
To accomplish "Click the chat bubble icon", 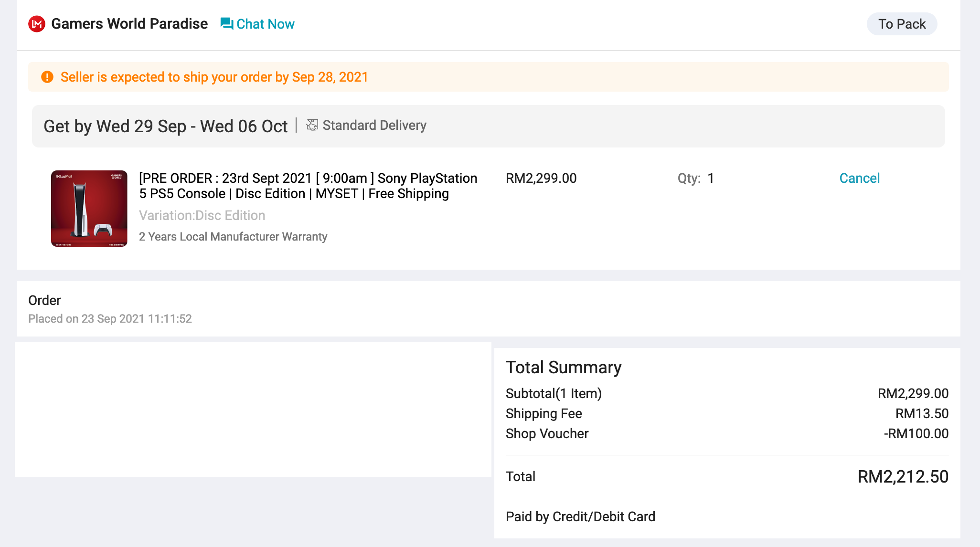I will click(226, 24).
